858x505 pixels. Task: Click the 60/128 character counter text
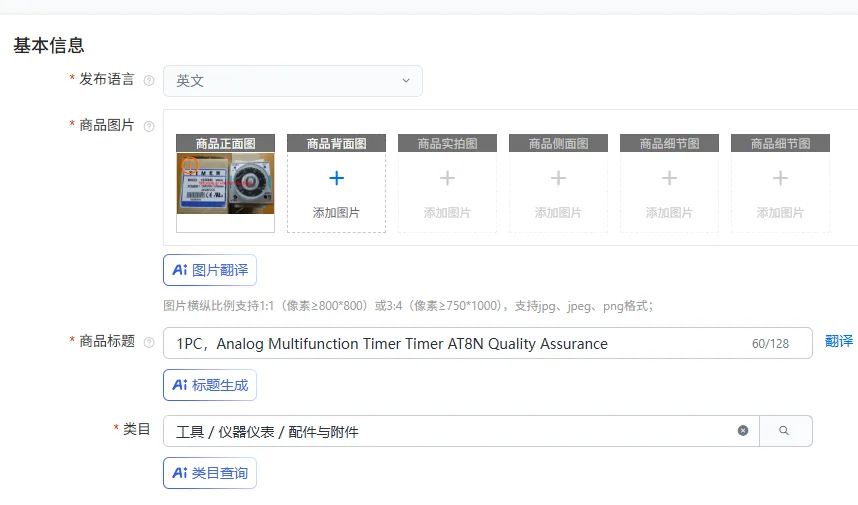(770, 344)
